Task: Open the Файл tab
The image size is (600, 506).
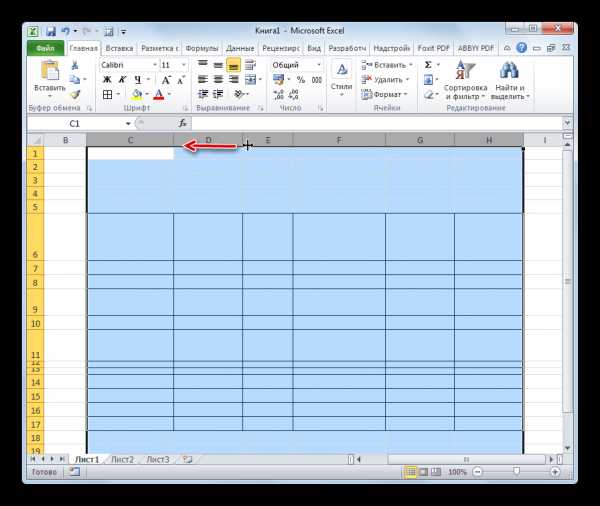Action: click(x=46, y=48)
